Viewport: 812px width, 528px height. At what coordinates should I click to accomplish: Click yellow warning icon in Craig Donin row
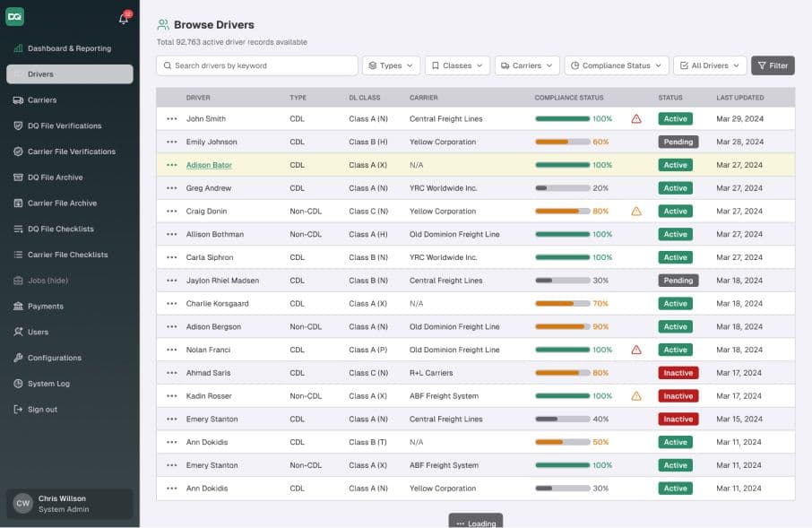636,212
